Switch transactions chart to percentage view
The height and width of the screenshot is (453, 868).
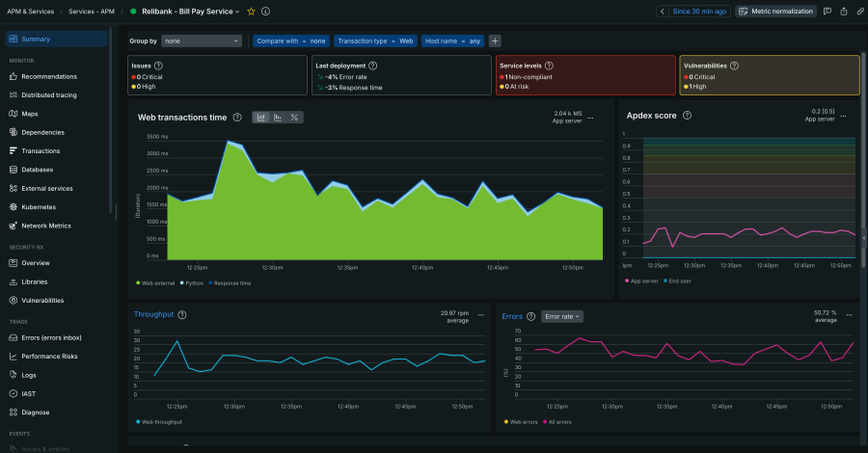click(x=294, y=118)
